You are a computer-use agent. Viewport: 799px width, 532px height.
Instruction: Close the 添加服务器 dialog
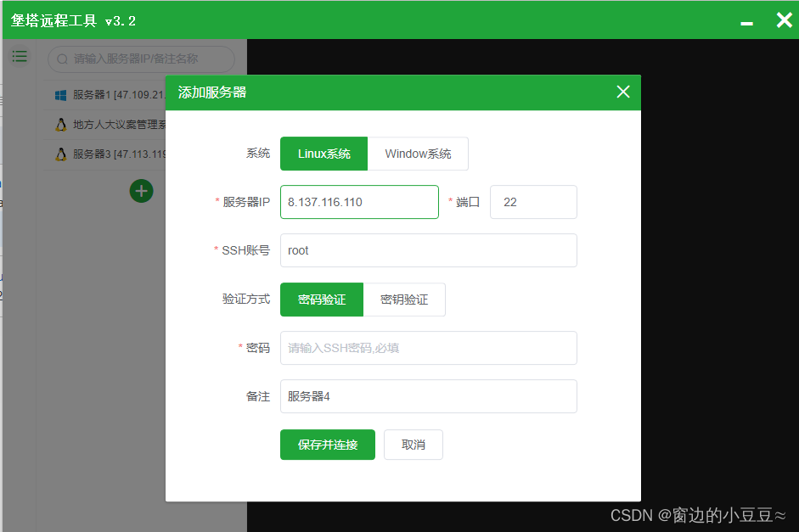622,92
